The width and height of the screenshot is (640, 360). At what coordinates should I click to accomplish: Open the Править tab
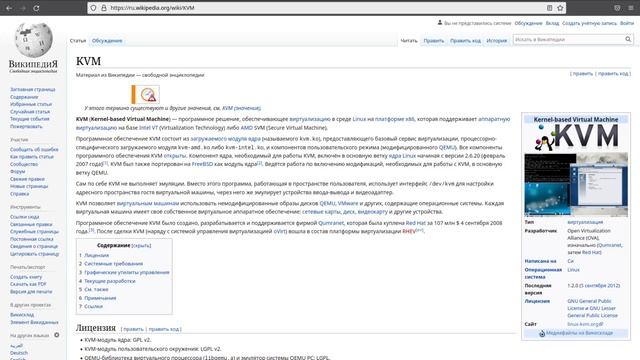point(433,40)
